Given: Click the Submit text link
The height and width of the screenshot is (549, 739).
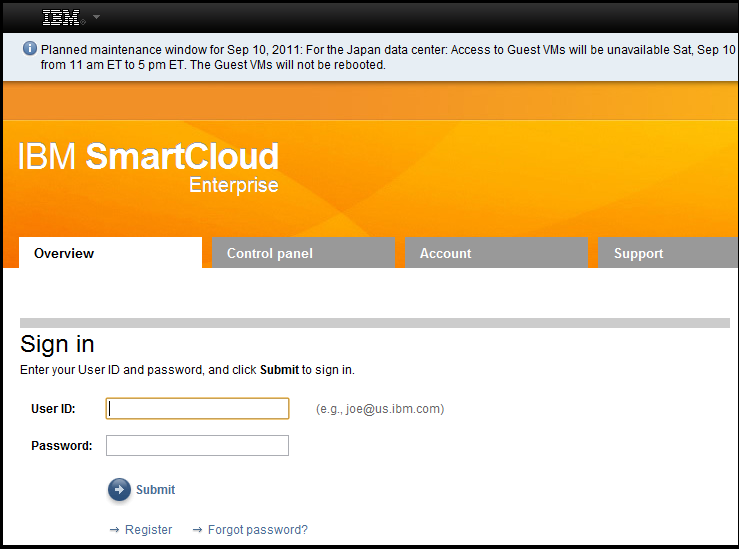Looking at the screenshot, I should [156, 490].
